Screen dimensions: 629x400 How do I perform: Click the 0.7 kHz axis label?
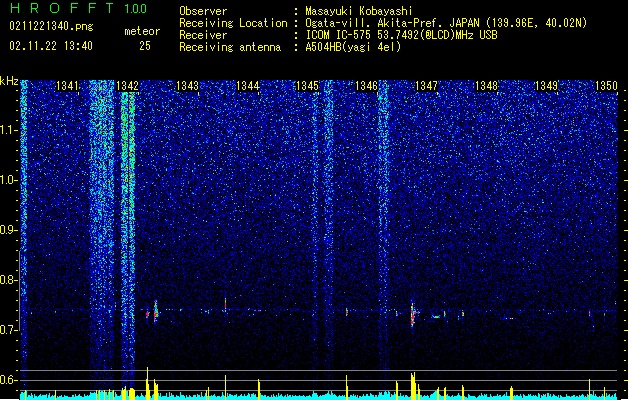pos(9,330)
